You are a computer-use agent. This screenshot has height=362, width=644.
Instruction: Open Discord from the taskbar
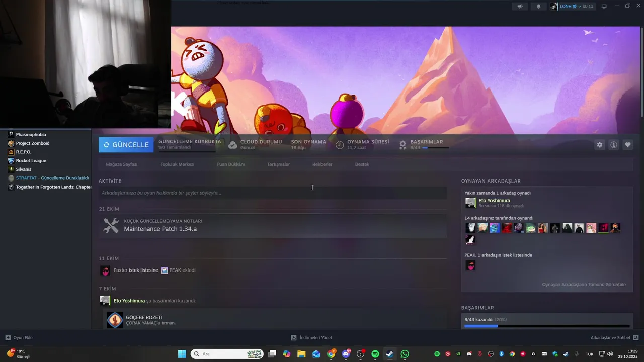(346, 354)
